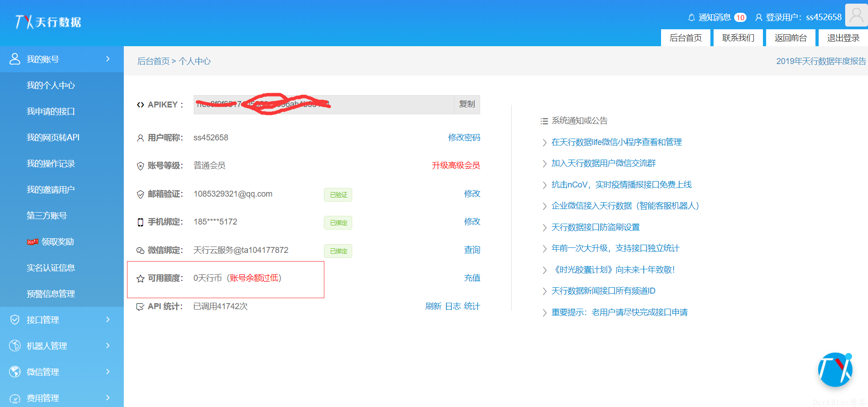Copy the APIKEY with 复制 button

(x=467, y=104)
